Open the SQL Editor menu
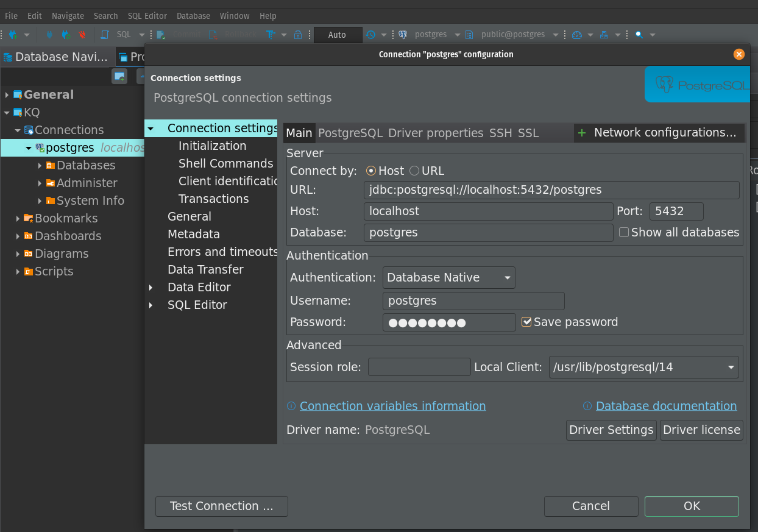The height and width of the screenshot is (532, 758). [146, 16]
